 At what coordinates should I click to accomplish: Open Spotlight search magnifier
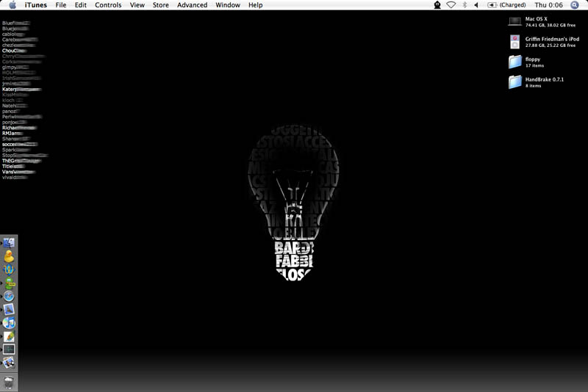pos(575,5)
